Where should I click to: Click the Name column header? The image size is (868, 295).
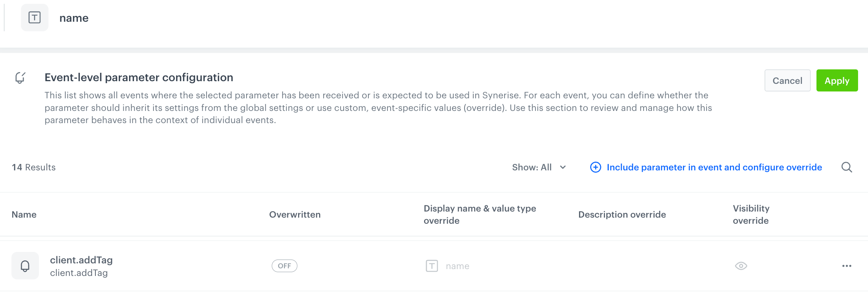pos(24,214)
